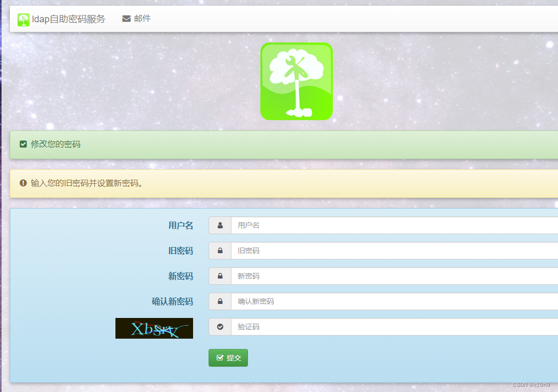Click the small ldap tree logo in navbar
This screenshot has width=558, height=392.
(x=23, y=20)
